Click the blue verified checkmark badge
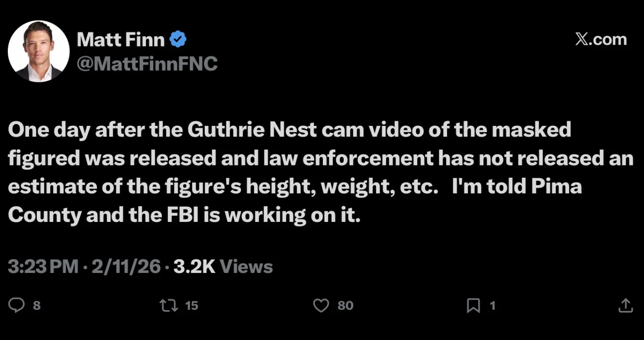 click(178, 40)
